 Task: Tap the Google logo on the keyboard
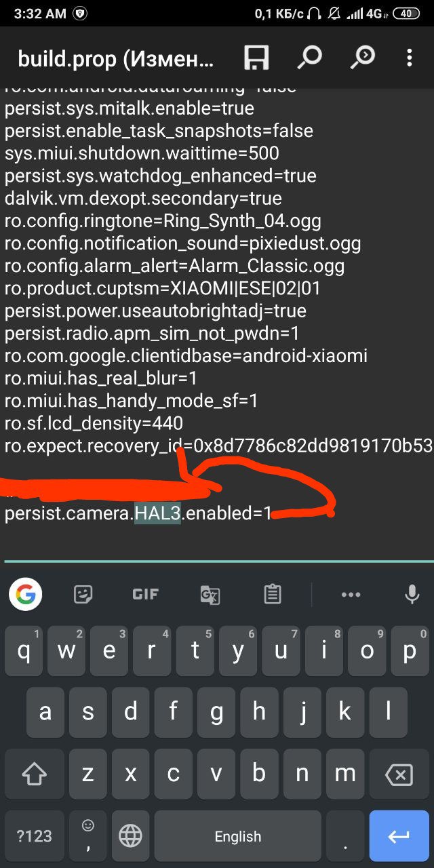pyautogui.click(x=26, y=595)
